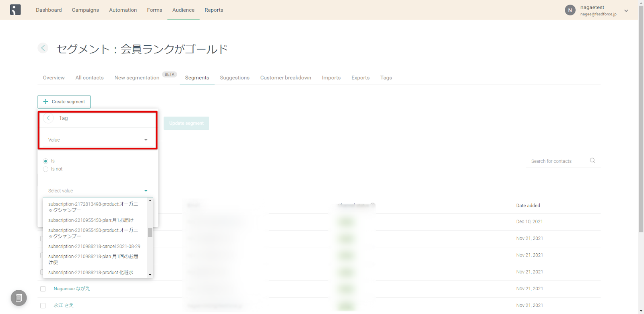This screenshot has width=644, height=314.
Task: Switch to the All contacts tab
Action: (x=89, y=78)
